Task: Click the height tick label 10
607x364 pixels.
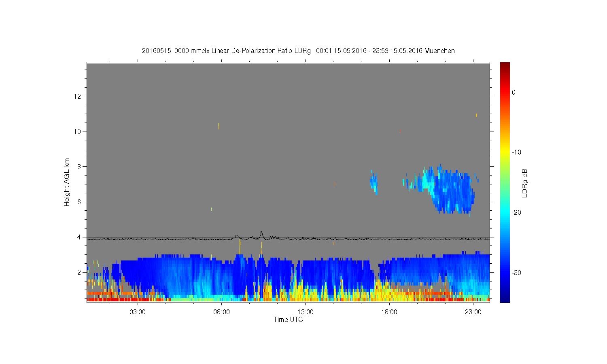Action: pos(78,131)
